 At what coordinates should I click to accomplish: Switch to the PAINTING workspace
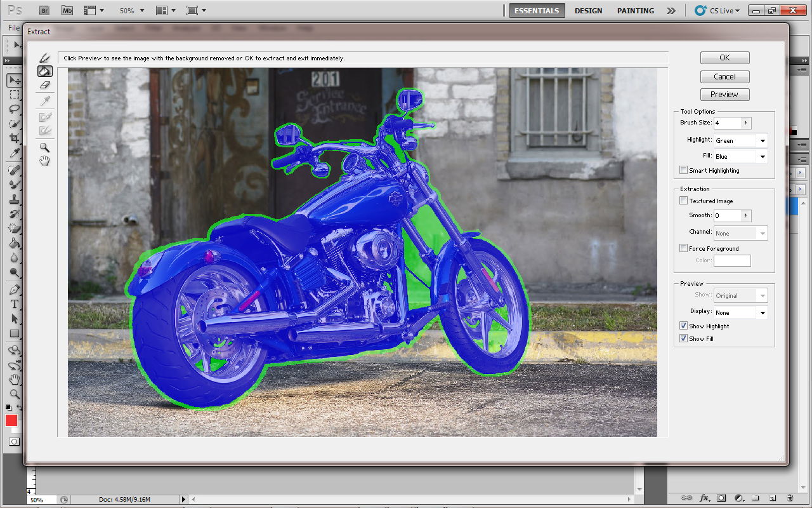pyautogui.click(x=635, y=11)
